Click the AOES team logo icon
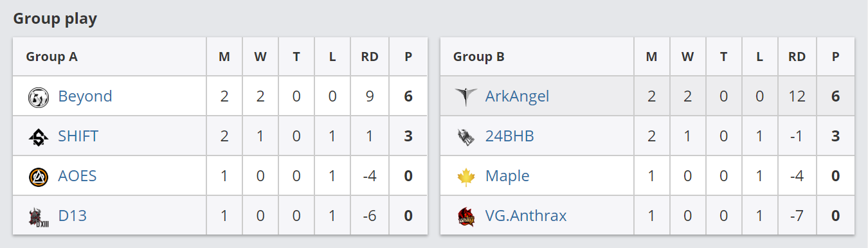The image size is (868, 248). (x=39, y=177)
